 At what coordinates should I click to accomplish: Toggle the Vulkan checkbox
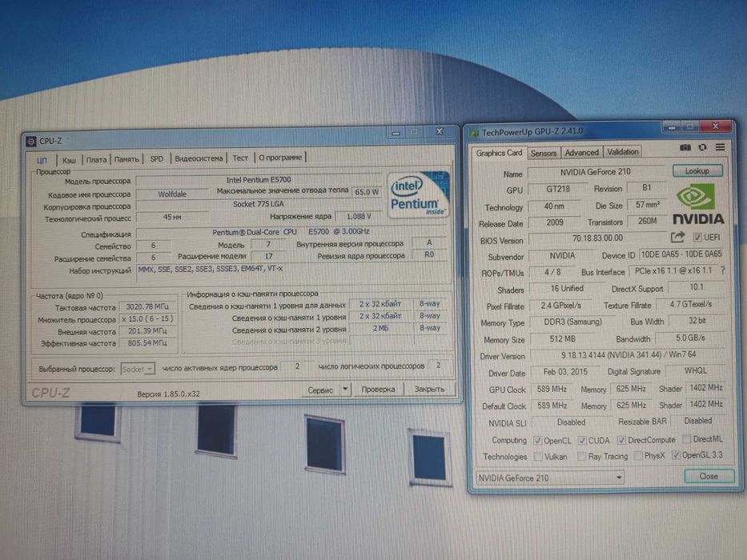[537, 457]
